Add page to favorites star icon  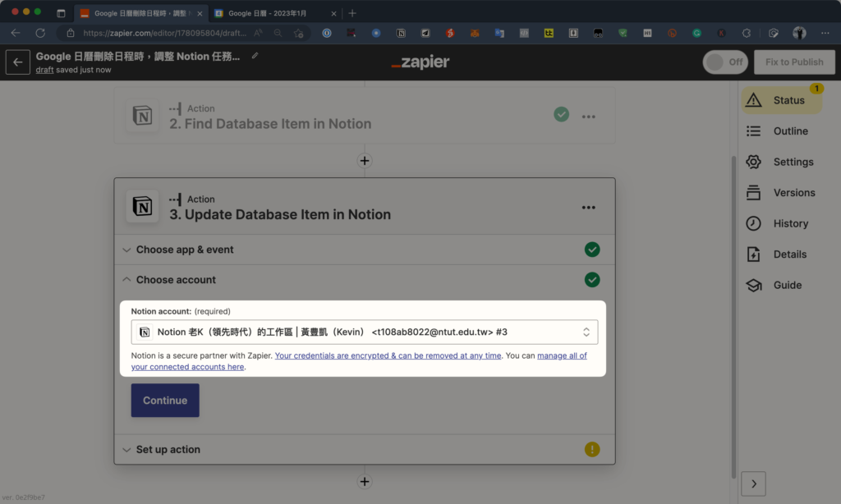(x=299, y=33)
